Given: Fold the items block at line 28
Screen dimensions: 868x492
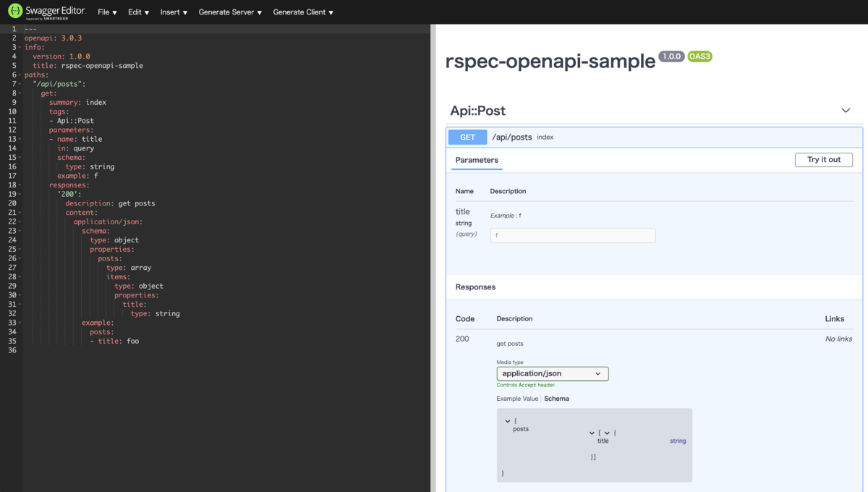Looking at the screenshot, I should (x=20, y=277).
